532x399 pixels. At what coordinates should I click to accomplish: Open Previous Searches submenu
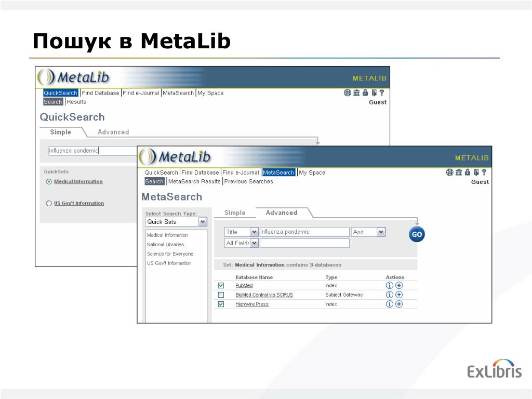pyautogui.click(x=249, y=181)
